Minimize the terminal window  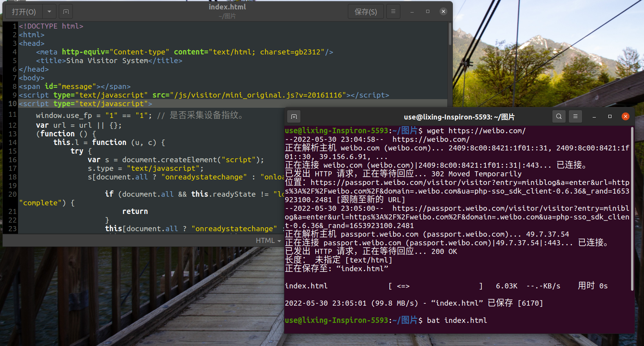pyautogui.click(x=594, y=116)
